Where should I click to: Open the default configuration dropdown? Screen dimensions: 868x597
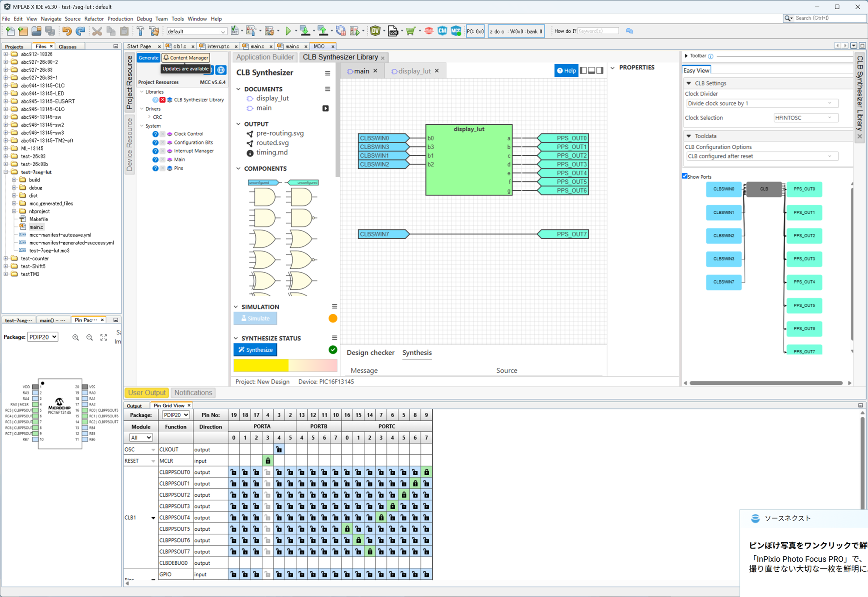(x=196, y=31)
